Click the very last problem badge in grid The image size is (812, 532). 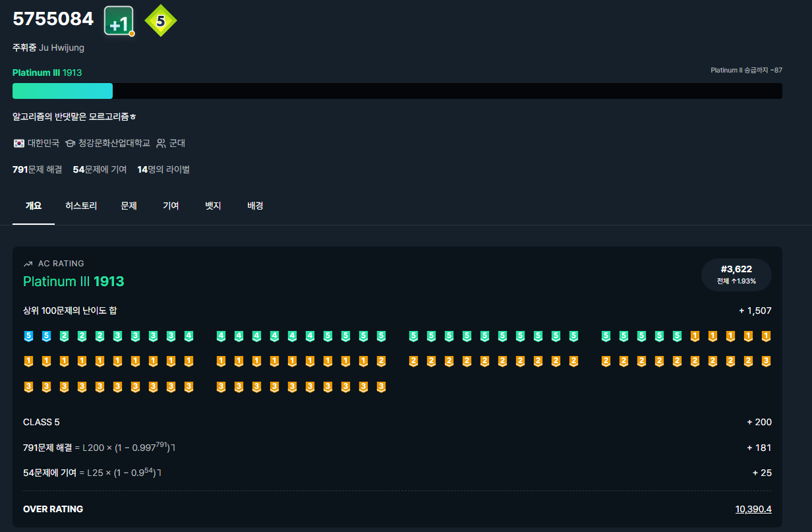click(x=380, y=387)
